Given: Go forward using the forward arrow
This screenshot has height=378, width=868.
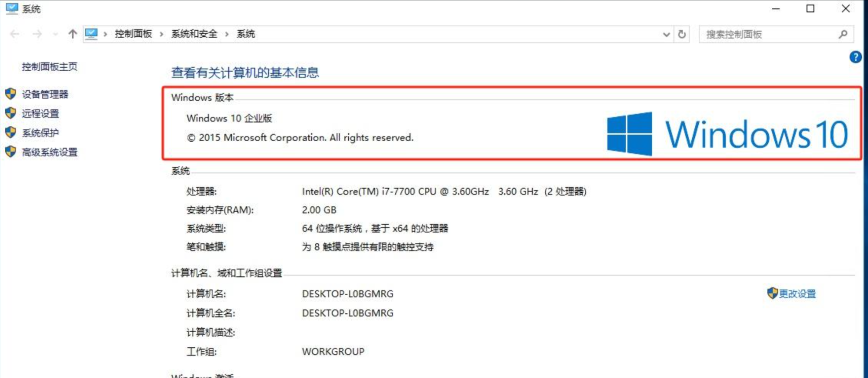Looking at the screenshot, I should (37, 34).
